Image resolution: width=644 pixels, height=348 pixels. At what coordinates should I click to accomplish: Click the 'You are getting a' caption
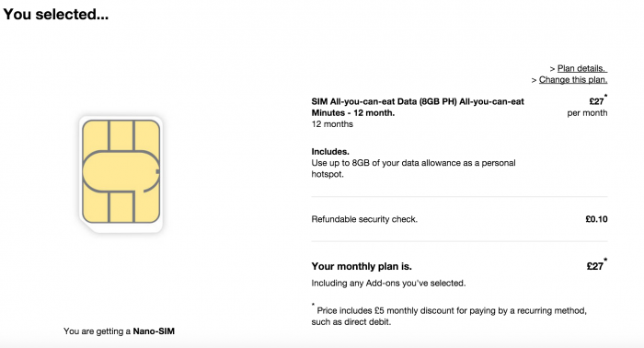click(x=97, y=331)
